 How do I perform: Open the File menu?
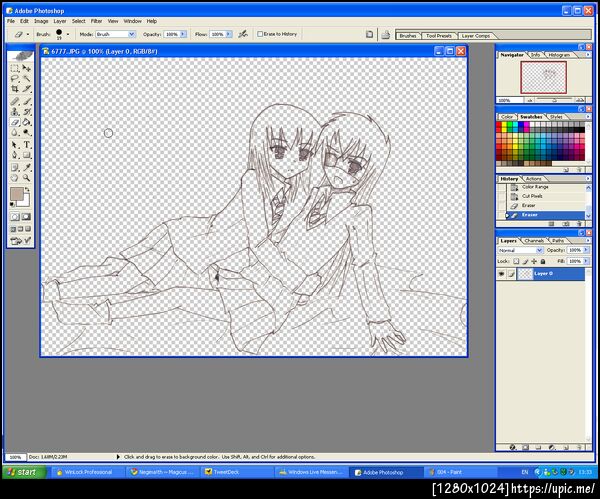click(11, 21)
